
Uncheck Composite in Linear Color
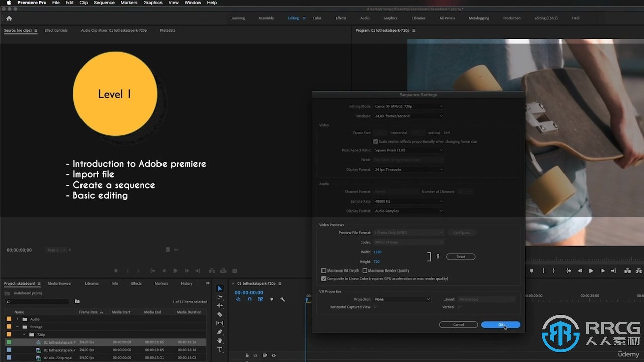click(x=324, y=278)
